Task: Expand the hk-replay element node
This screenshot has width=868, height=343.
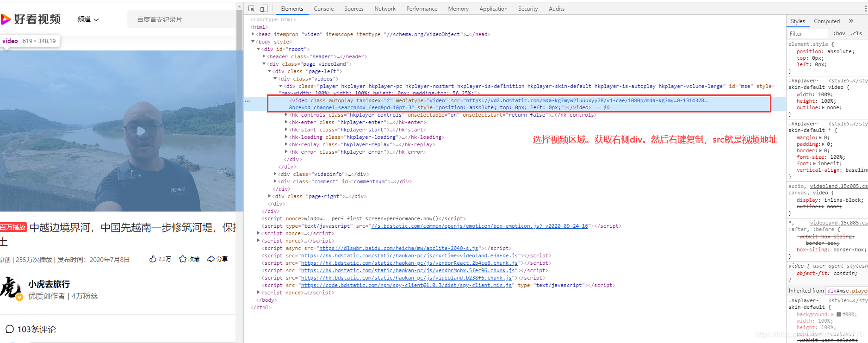Action: pos(286,144)
